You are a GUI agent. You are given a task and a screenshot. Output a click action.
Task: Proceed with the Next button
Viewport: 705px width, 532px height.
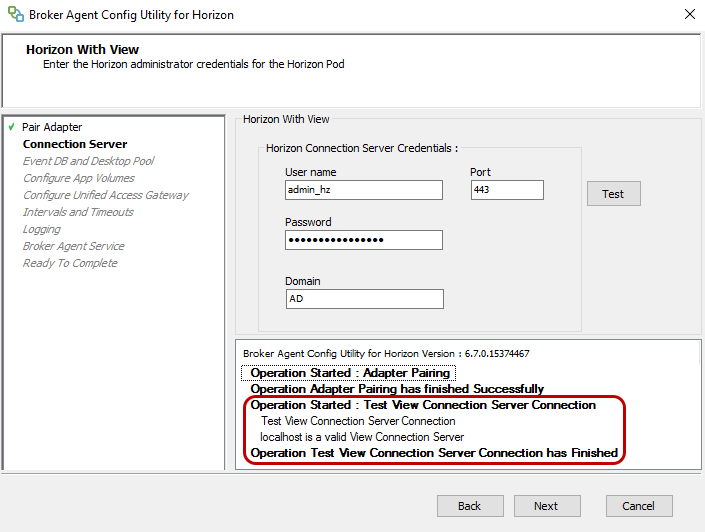pos(547,506)
